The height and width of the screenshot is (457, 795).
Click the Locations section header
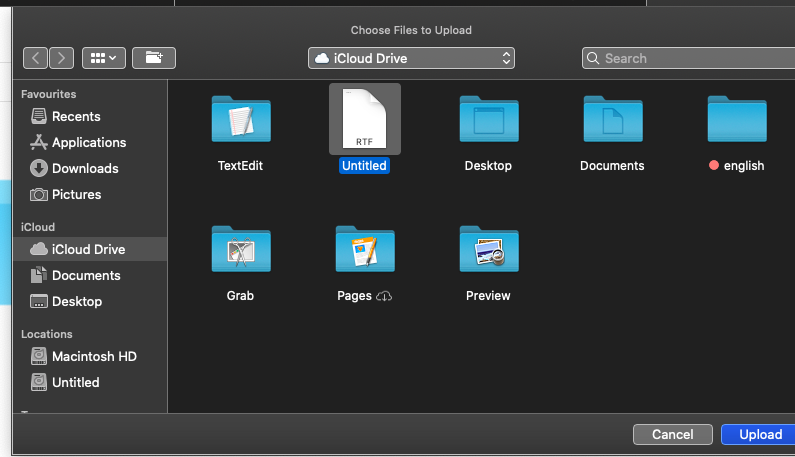point(47,334)
